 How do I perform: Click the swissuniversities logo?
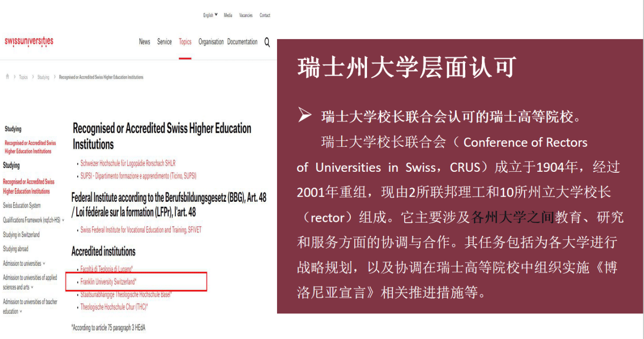29,42
